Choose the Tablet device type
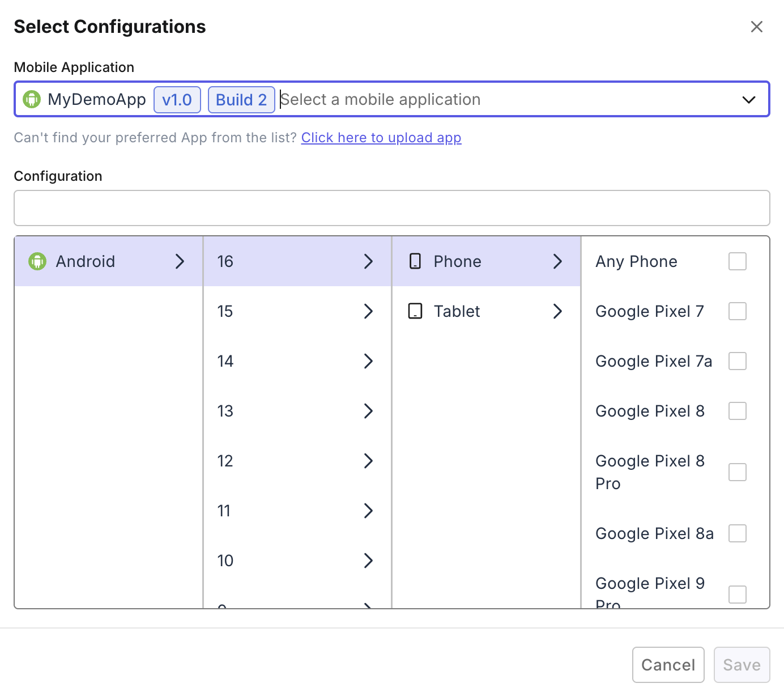 (487, 311)
